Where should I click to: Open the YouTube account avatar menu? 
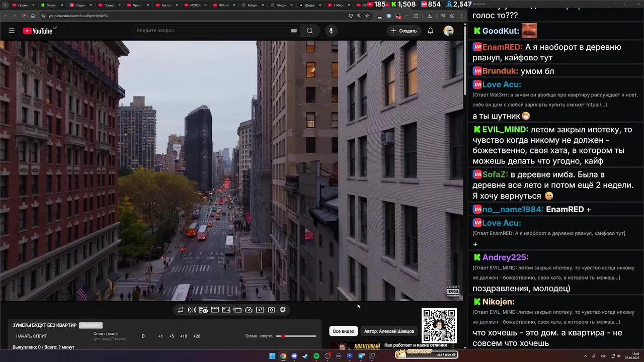[448, 31]
